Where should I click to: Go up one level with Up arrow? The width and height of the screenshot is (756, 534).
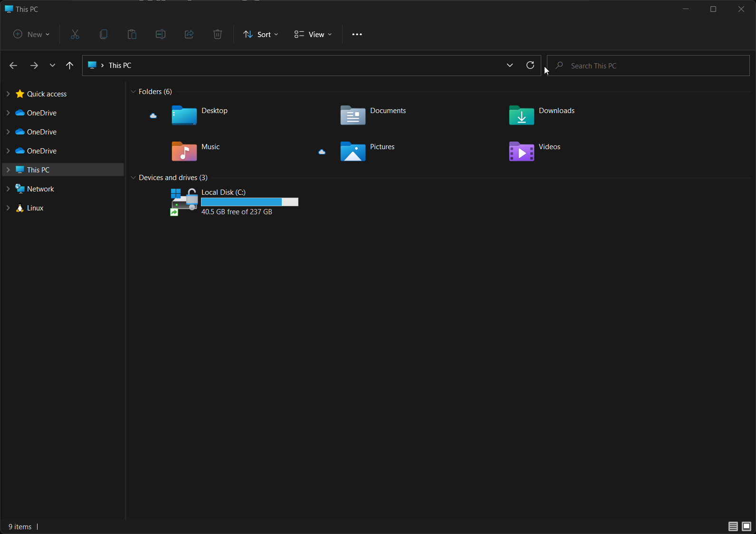70,66
